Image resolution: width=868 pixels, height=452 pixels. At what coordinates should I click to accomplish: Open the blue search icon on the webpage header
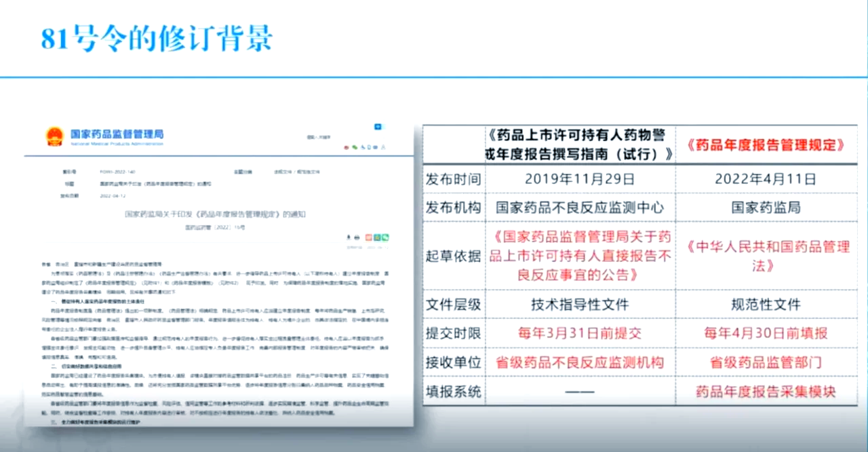point(378,127)
